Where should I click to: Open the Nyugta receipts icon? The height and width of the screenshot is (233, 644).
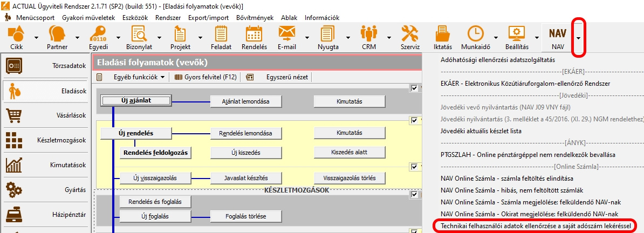(328, 37)
